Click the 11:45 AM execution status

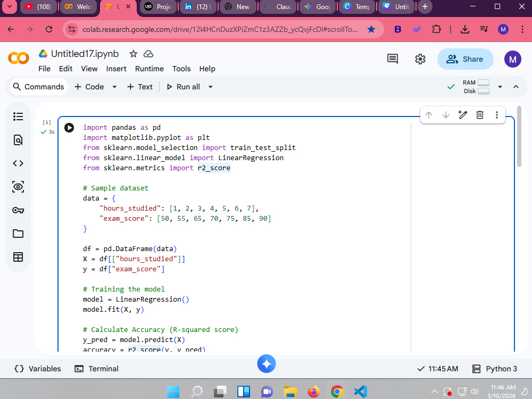(437, 369)
